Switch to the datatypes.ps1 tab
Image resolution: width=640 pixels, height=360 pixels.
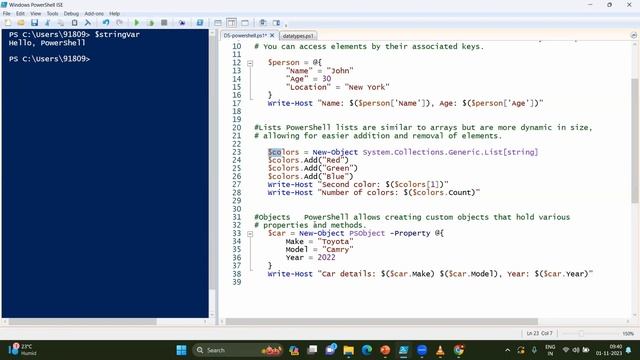pyautogui.click(x=298, y=36)
